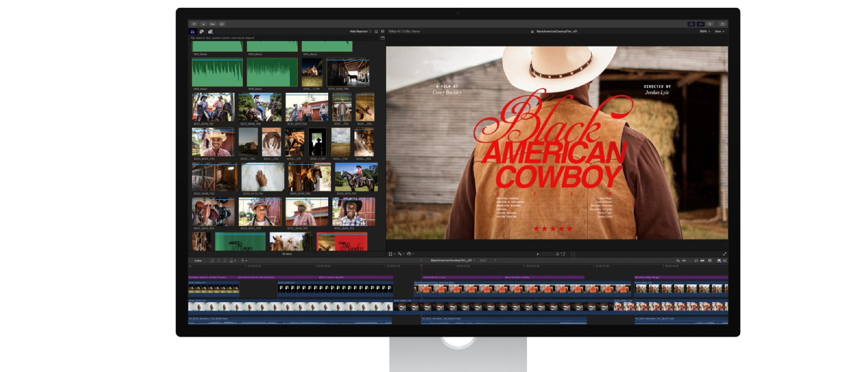Select the red The Rodeo title thumbnail
This screenshot has height=372, width=868.
[x=342, y=241]
